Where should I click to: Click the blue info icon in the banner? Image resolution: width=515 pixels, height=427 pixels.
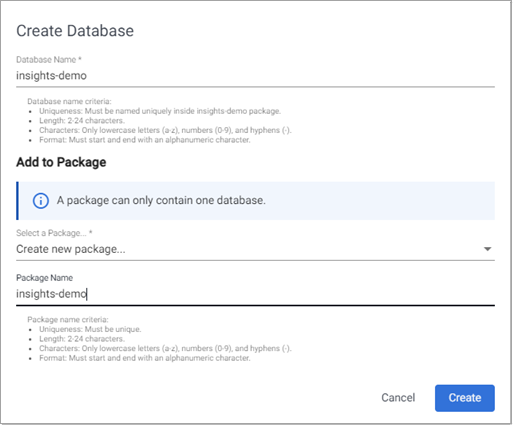click(41, 201)
